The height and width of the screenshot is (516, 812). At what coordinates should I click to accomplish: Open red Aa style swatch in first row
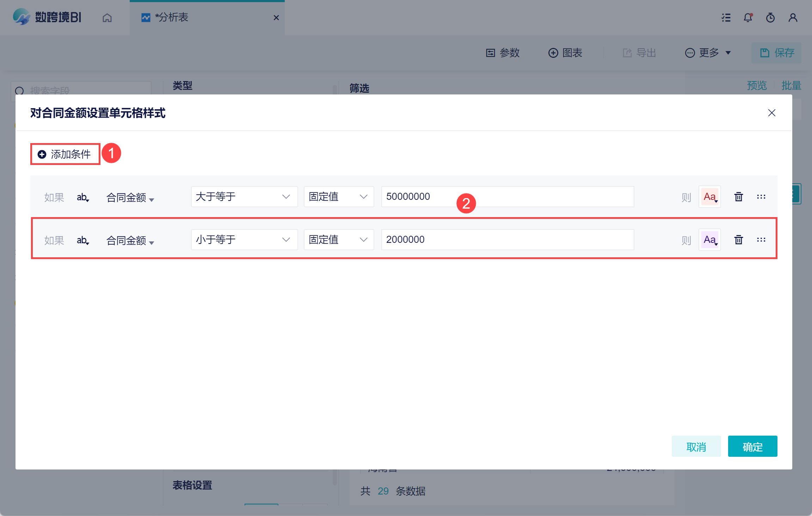coord(710,197)
